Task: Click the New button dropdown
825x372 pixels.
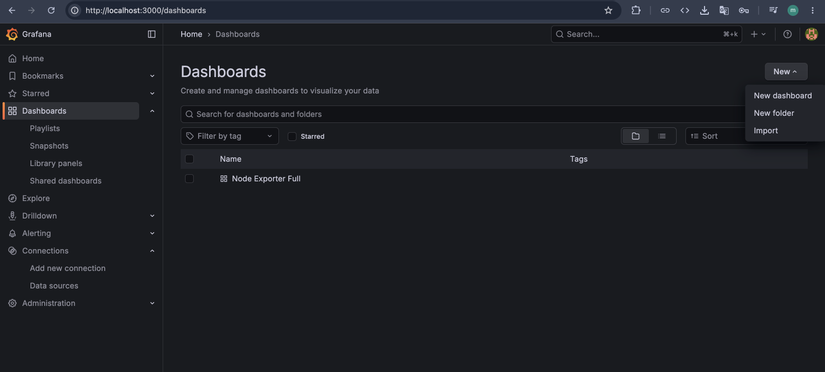Action: tap(786, 72)
